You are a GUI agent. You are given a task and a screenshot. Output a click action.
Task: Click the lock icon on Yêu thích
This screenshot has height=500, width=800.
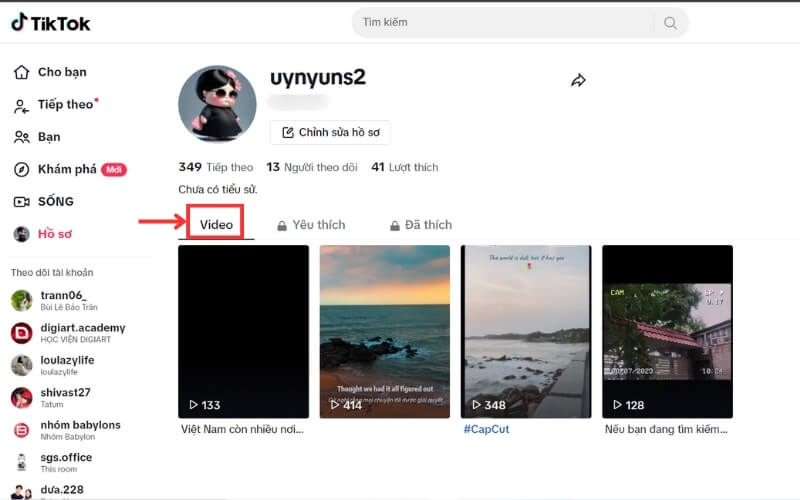tap(282, 226)
